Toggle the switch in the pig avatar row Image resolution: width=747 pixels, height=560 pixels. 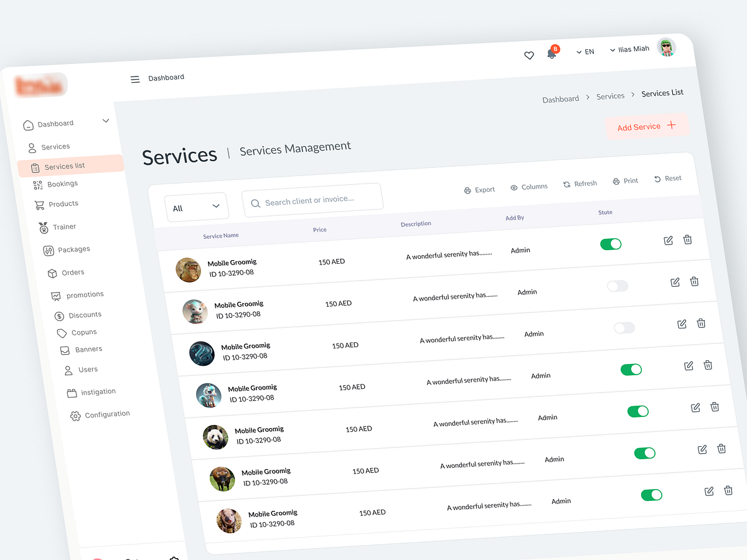coord(652,495)
